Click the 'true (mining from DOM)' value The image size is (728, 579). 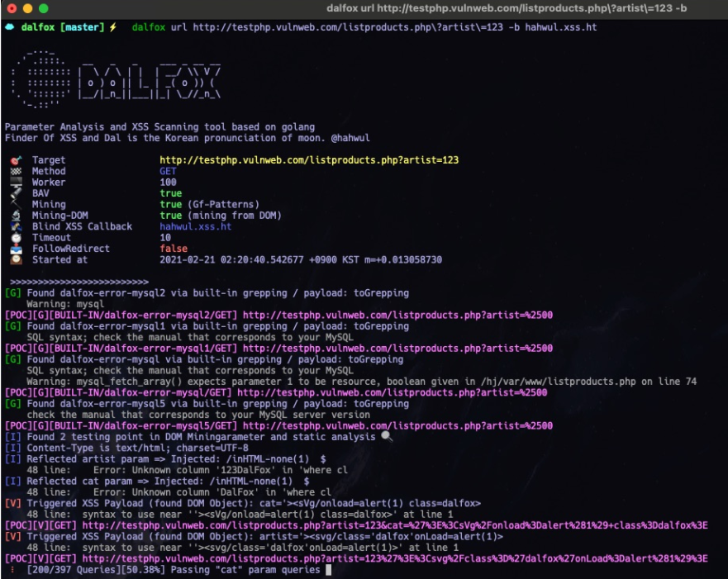point(220,216)
